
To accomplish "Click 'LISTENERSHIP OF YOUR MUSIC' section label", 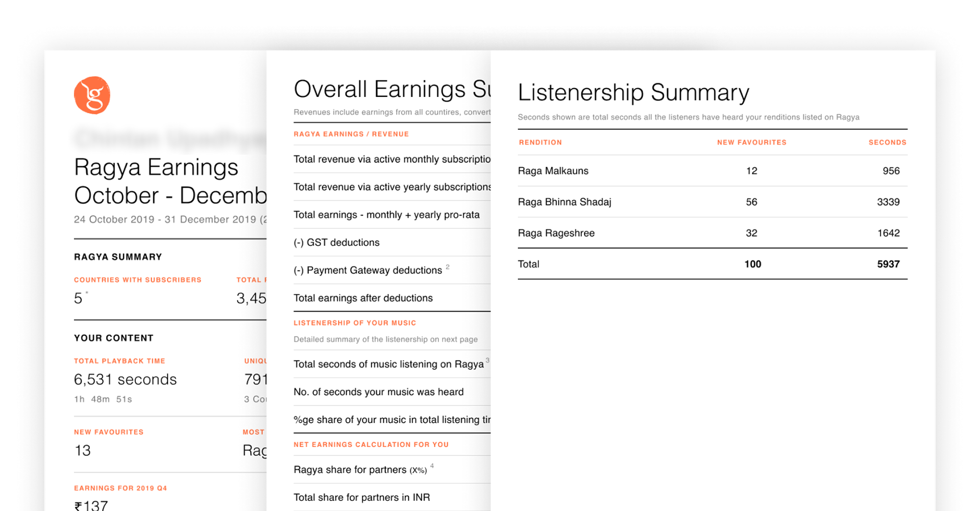I will (x=355, y=323).
